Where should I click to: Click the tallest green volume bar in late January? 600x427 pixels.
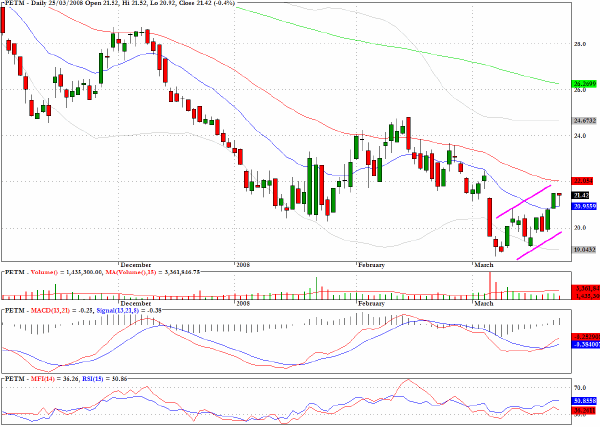pyautogui.click(x=316, y=288)
